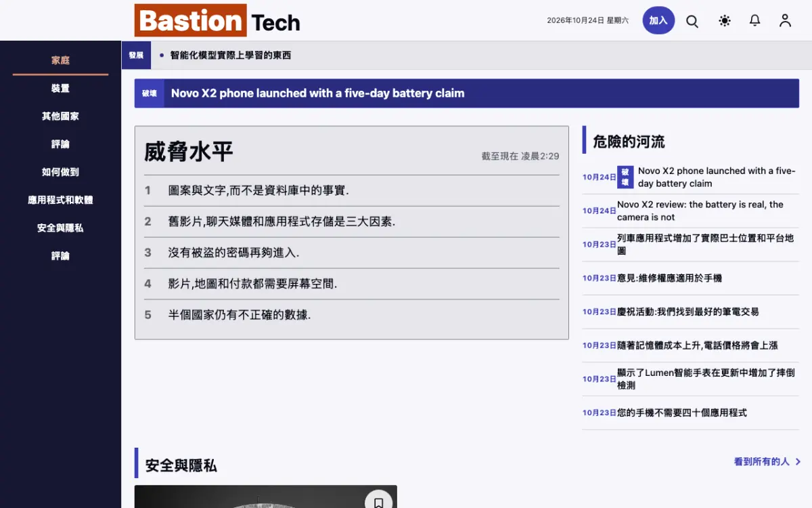This screenshot has width=812, height=508.
Task: Click the 發展 ticker label
Action: 136,56
